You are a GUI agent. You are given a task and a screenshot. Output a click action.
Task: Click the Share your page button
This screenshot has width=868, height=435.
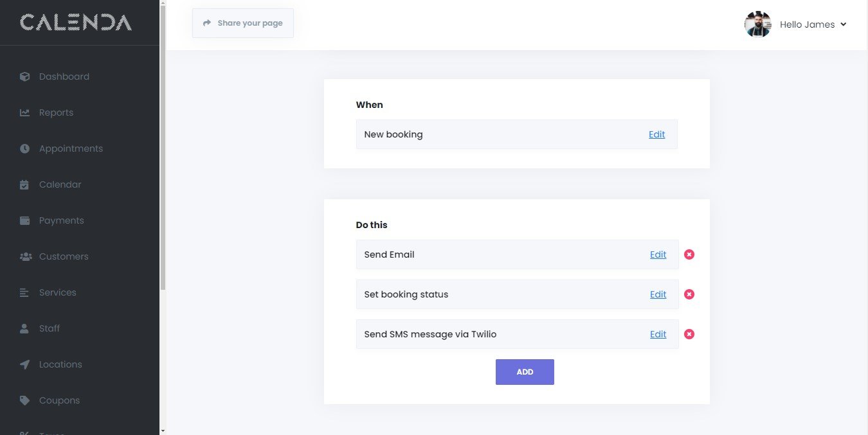tap(243, 23)
